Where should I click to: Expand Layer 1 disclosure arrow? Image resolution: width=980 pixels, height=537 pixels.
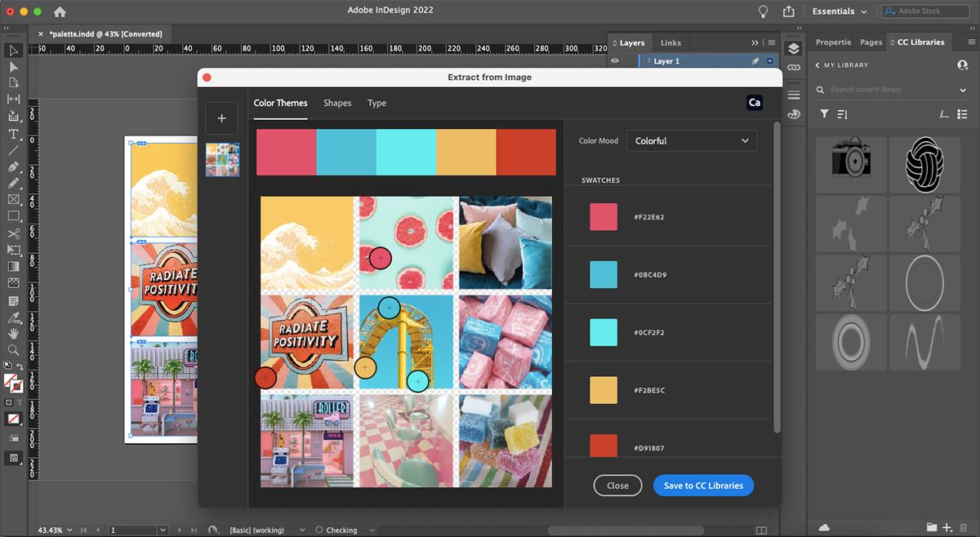(648, 61)
